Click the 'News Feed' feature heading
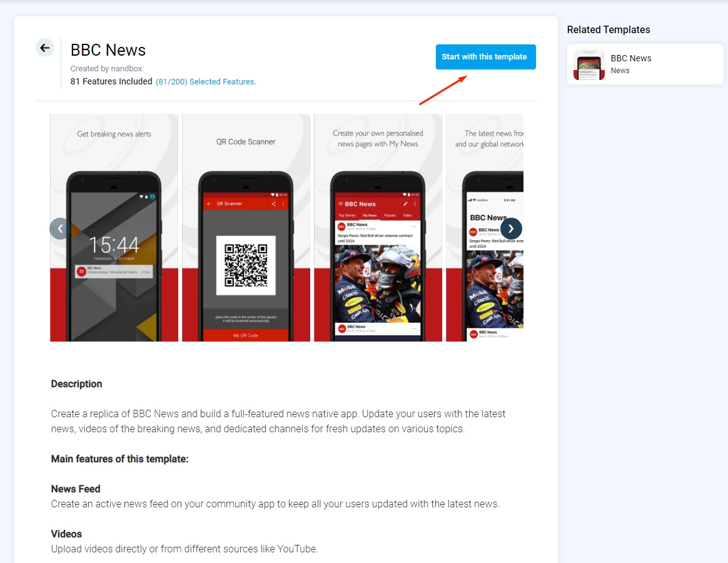This screenshot has height=563, width=728. 76,489
